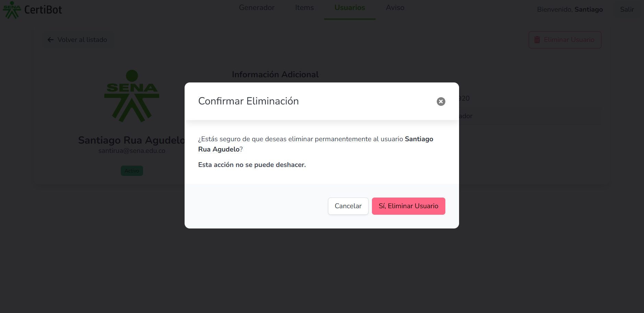644x313 pixels.
Task: Click the Información Adicional heading
Action: pos(275,75)
